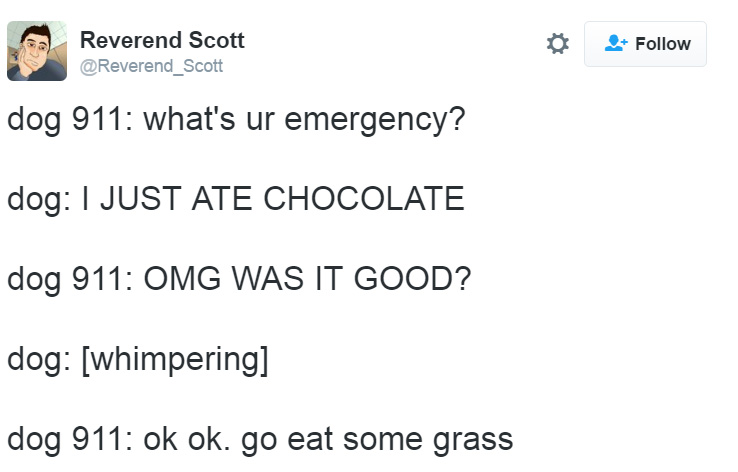Click the line "OMG WAS IT GOOD?"
The height and width of the screenshot is (472, 738).
pos(307,278)
